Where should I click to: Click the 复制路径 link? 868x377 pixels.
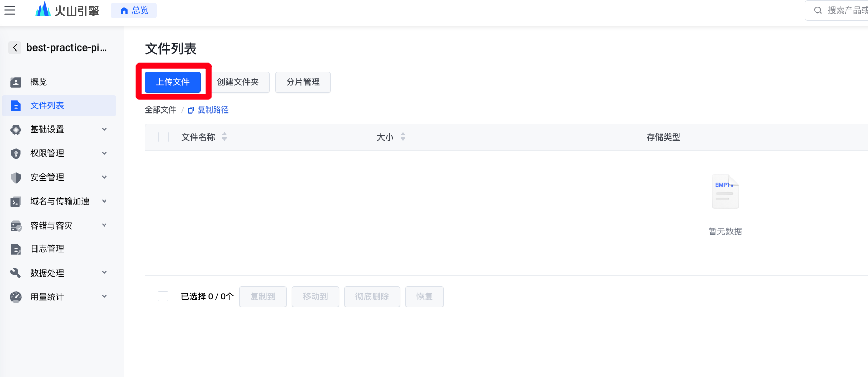(x=213, y=110)
